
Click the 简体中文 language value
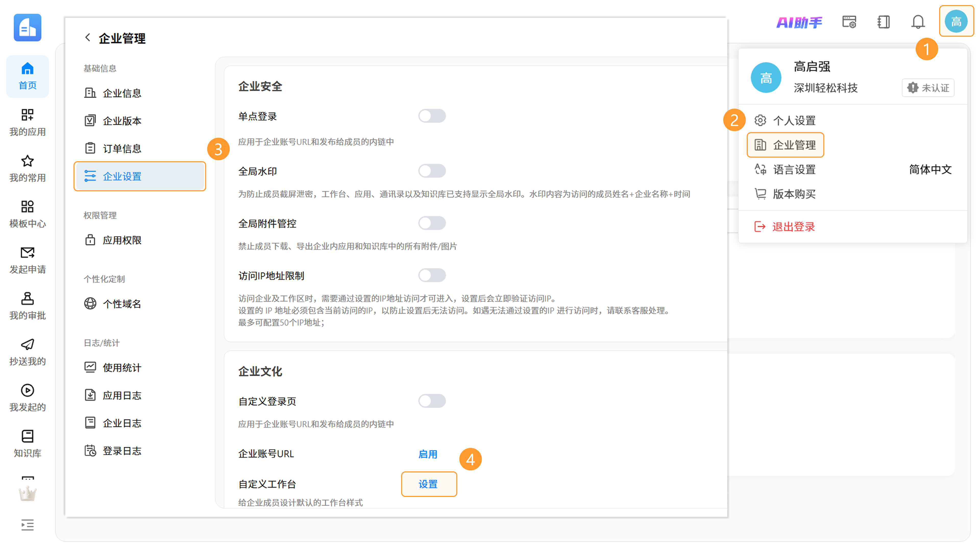point(930,170)
